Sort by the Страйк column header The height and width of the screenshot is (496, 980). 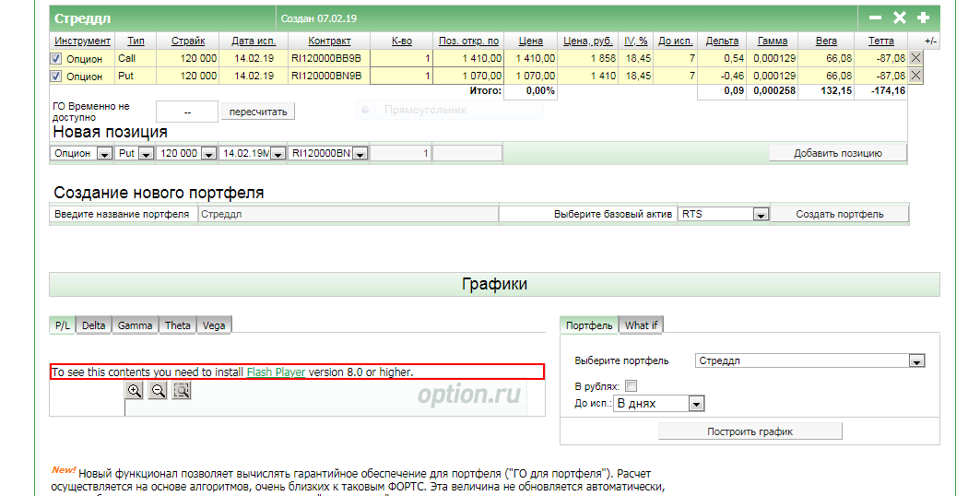(x=188, y=41)
